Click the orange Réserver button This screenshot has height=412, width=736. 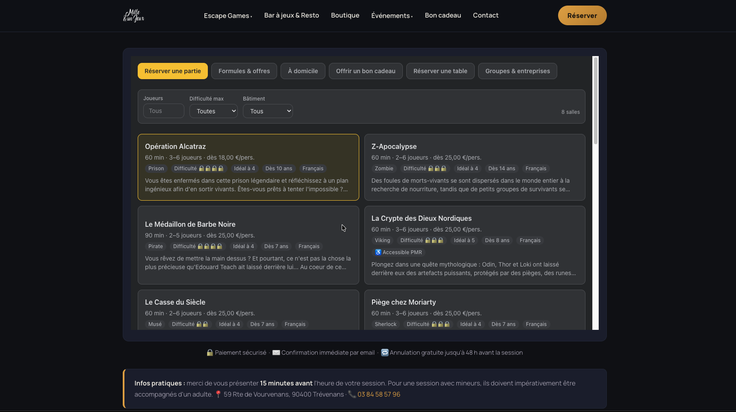coord(582,15)
